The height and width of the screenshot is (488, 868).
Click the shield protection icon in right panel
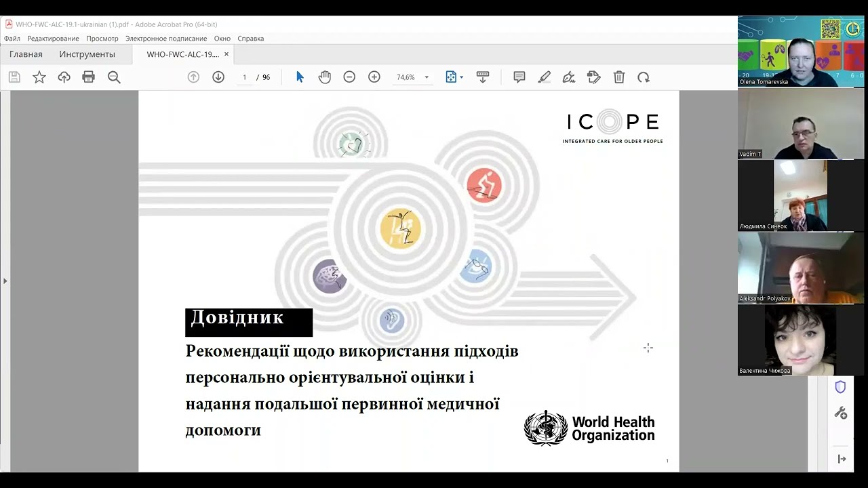(840, 387)
